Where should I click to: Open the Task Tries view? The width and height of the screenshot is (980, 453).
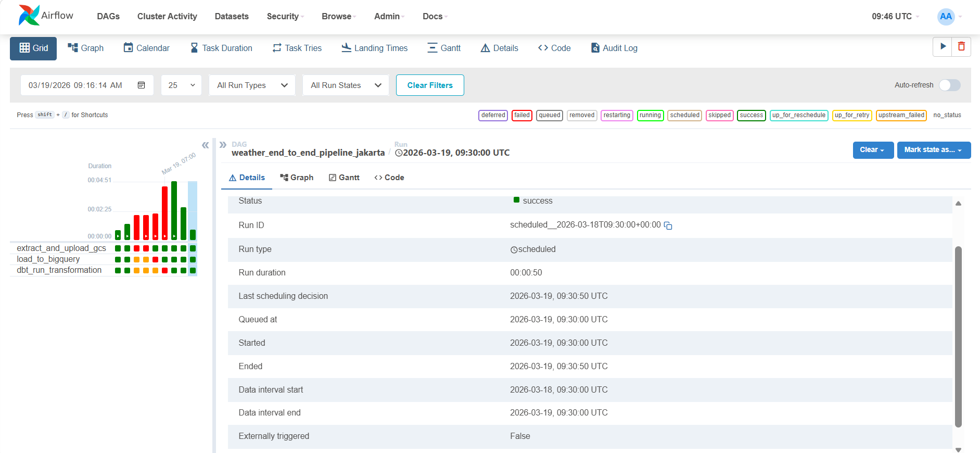point(297,48)
